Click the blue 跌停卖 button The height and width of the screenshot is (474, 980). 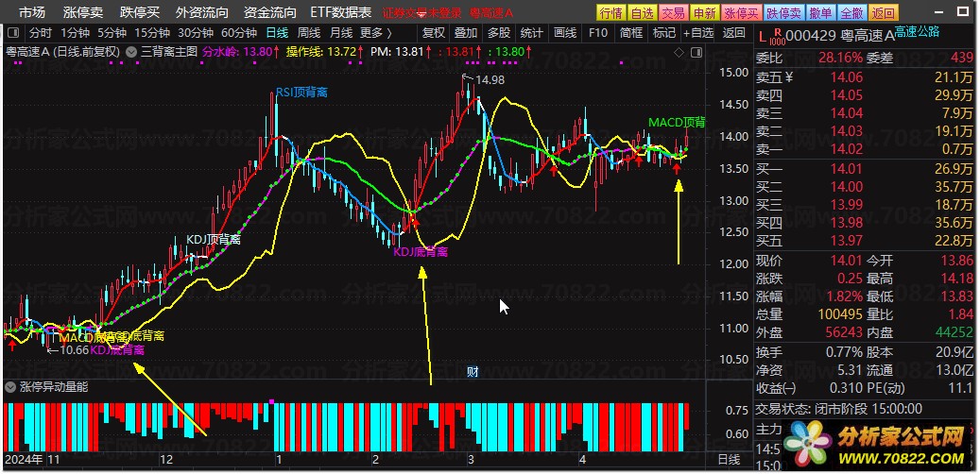tap(784, 12)
